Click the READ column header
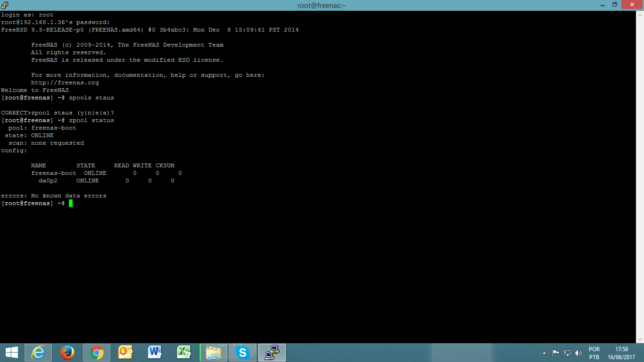This screenshot has height=362, width=644. pyautogui.click(x=122, y=165)
